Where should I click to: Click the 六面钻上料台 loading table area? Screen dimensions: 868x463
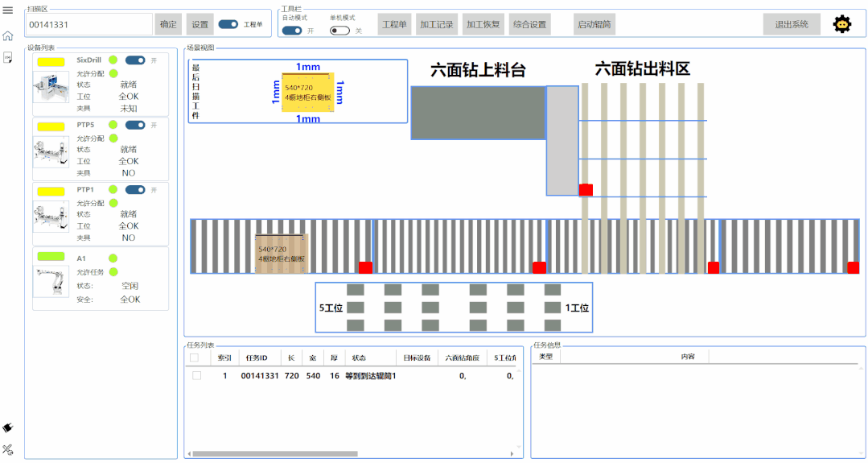click(x=479, y=113)
